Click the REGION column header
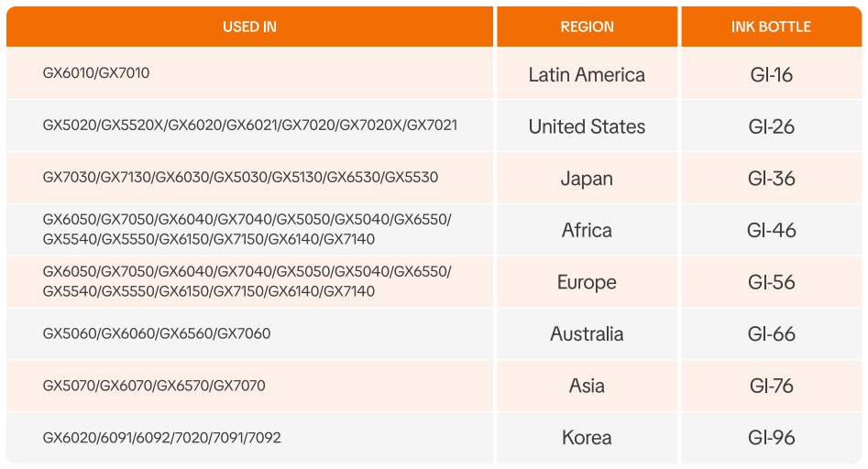Screen dimensions: 868x469 click(x=587, y=27)
